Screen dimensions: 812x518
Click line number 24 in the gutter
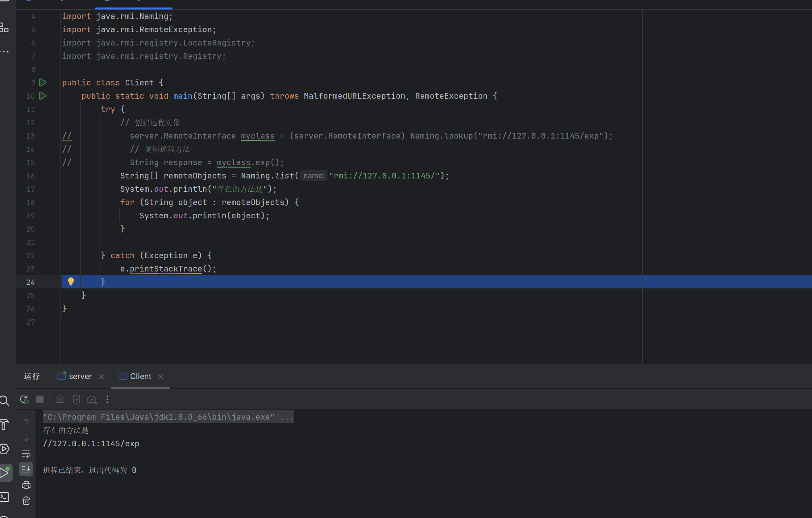[31, 282]
